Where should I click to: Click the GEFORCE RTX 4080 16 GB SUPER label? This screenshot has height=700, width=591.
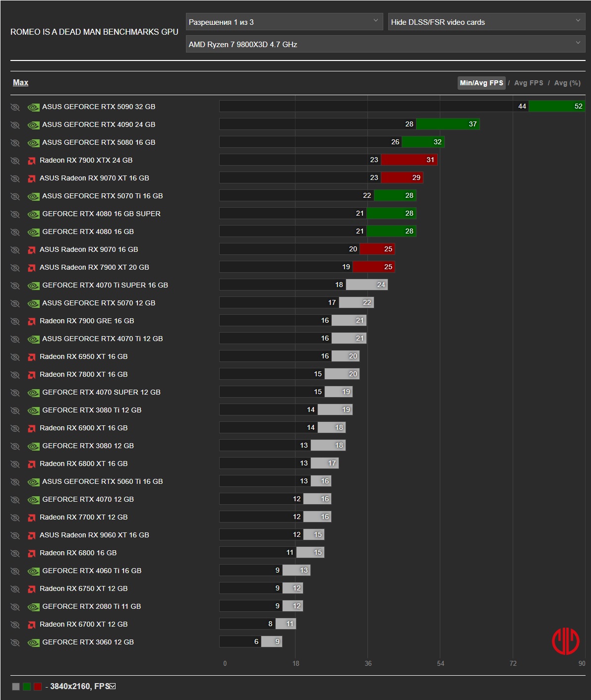[x=101, y=214]
